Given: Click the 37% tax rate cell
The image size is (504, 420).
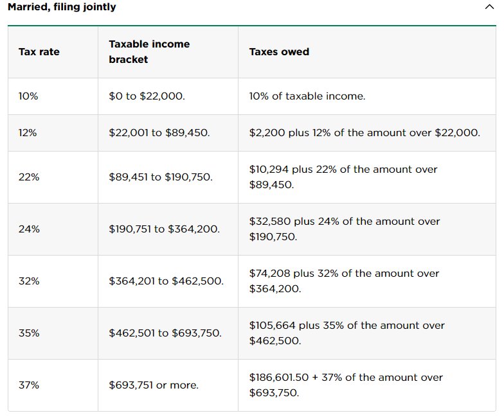Looking at the screenshot, I should coord(53,385).
